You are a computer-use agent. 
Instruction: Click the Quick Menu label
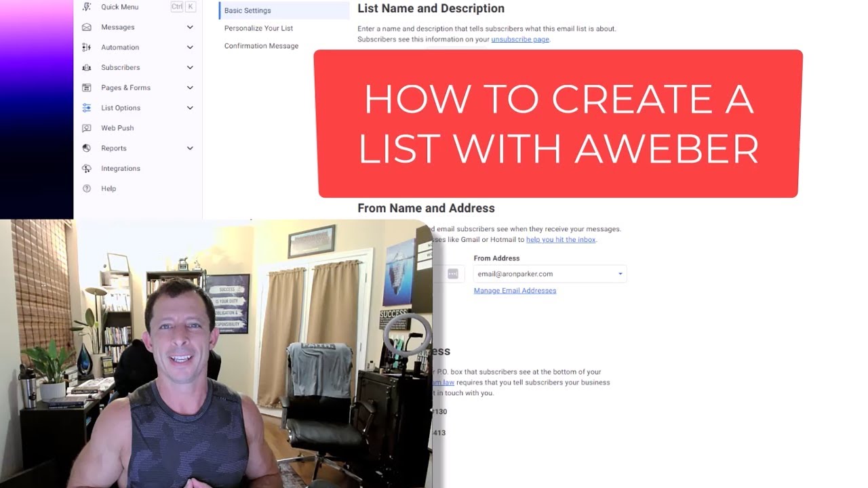point(119,7)
